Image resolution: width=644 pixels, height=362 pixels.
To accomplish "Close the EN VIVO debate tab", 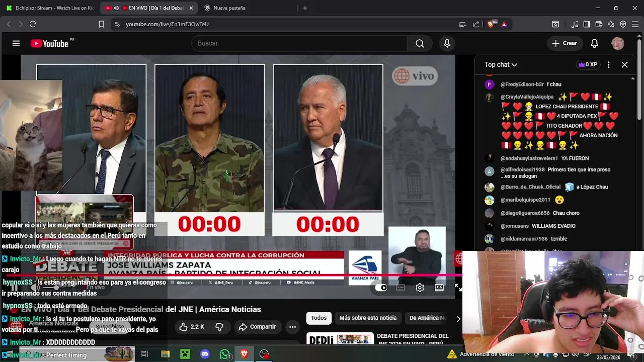I will click(191, 8).
